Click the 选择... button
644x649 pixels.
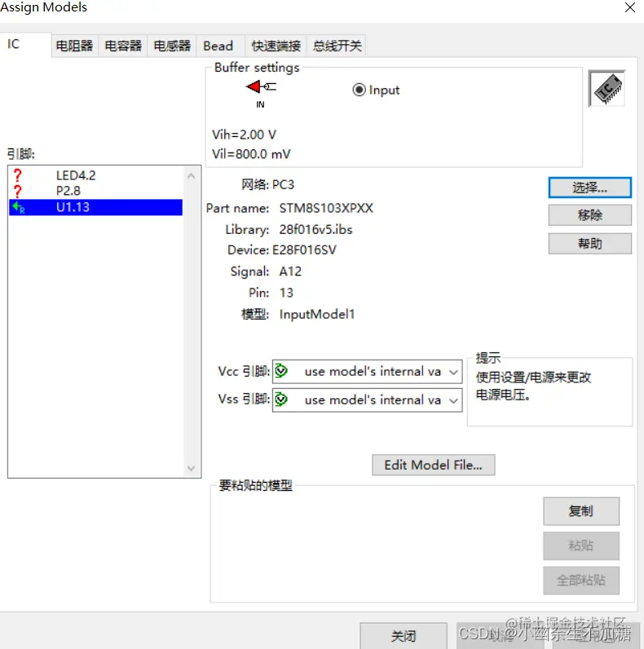[x=589, y=188]
